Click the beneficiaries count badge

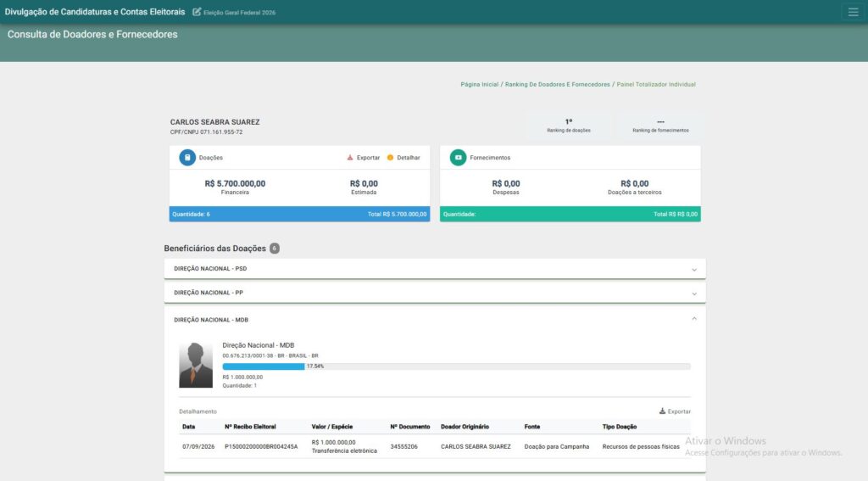[274, 249]
